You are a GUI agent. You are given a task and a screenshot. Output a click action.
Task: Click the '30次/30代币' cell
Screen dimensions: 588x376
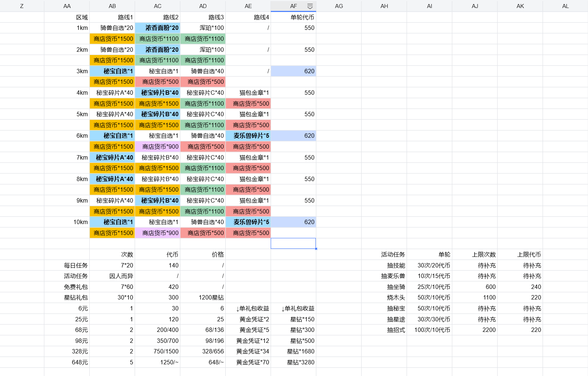pos(429,319)
